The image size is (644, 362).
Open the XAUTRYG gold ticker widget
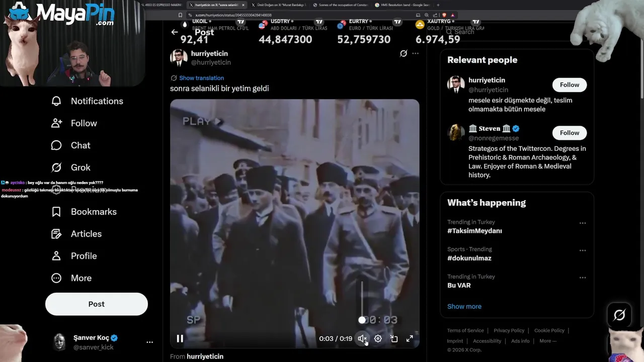pyautogui.click(x=449, y=32)
